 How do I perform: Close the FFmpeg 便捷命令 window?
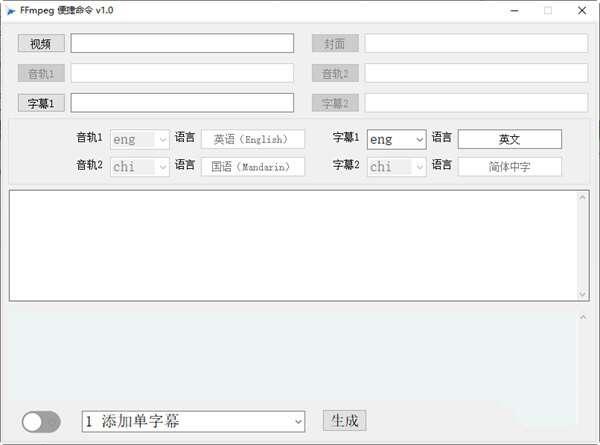click(x=582, y=11)
